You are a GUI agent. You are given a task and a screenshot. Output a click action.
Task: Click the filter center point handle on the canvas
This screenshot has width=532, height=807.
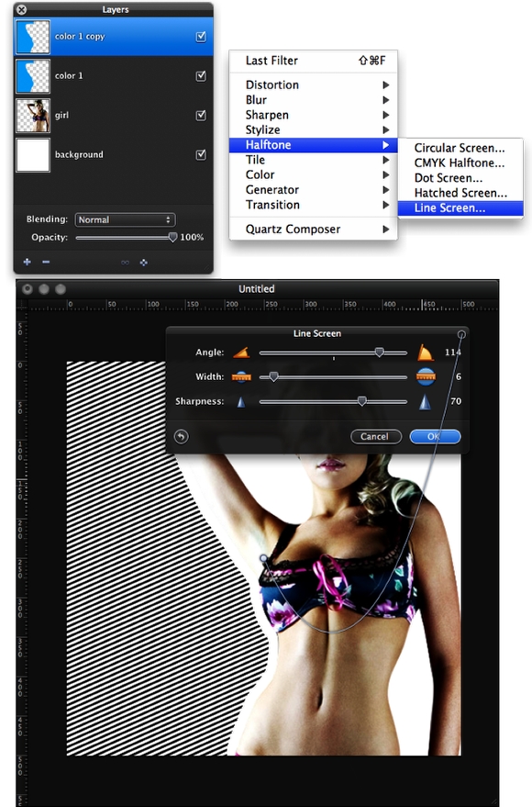click(x=263, y=558)
